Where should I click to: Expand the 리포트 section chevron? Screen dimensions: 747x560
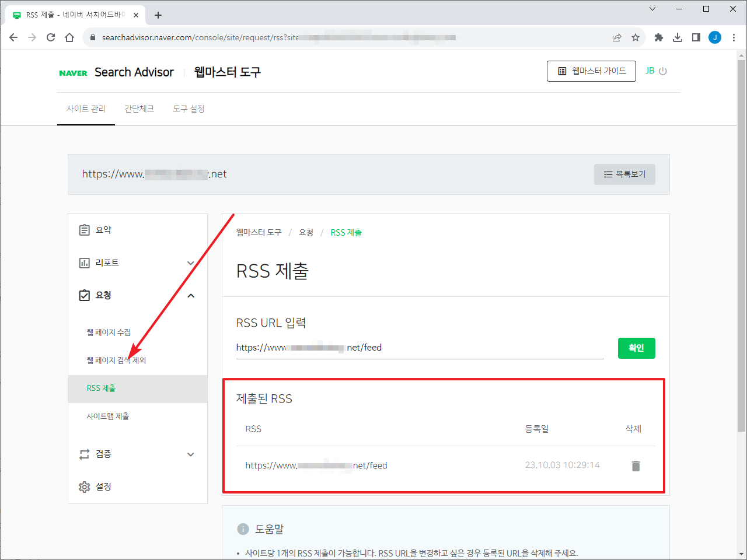pos(190,263)
